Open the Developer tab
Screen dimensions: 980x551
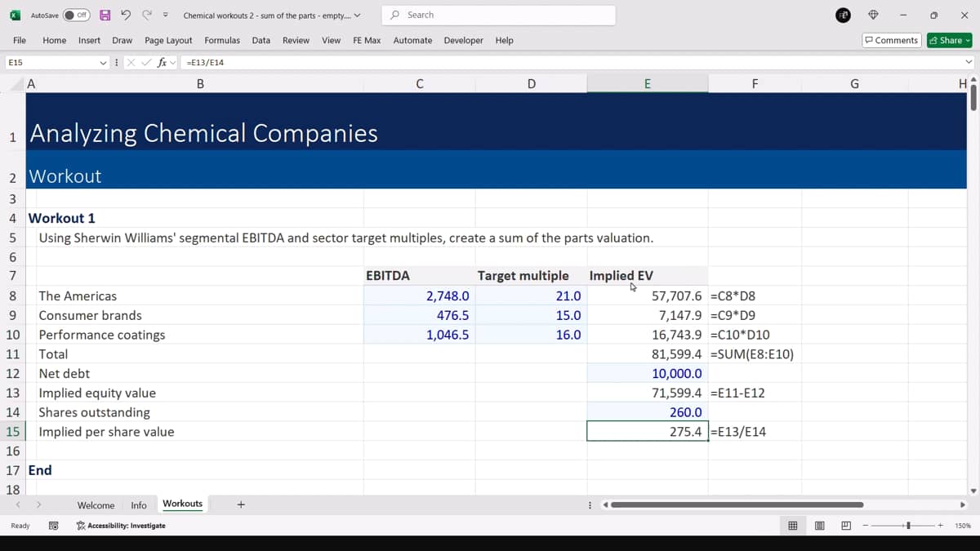463,40
